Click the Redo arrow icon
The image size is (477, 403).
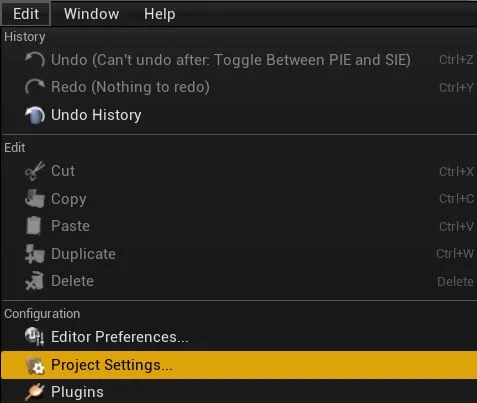tap(35, 87)
